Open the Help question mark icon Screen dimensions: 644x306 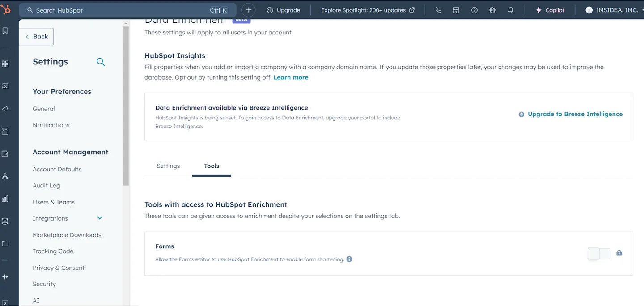pos(475,10)
